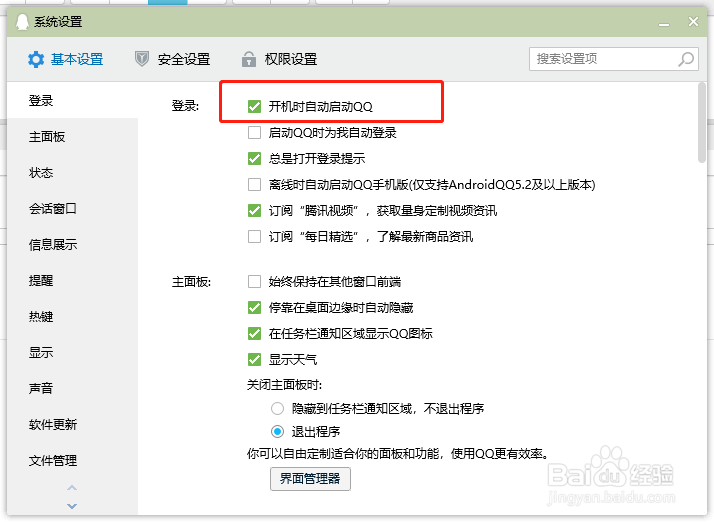This screenshot has height=522, width=714.
Task: Open 软件更新 sidebar section
Action: (72, 425)
